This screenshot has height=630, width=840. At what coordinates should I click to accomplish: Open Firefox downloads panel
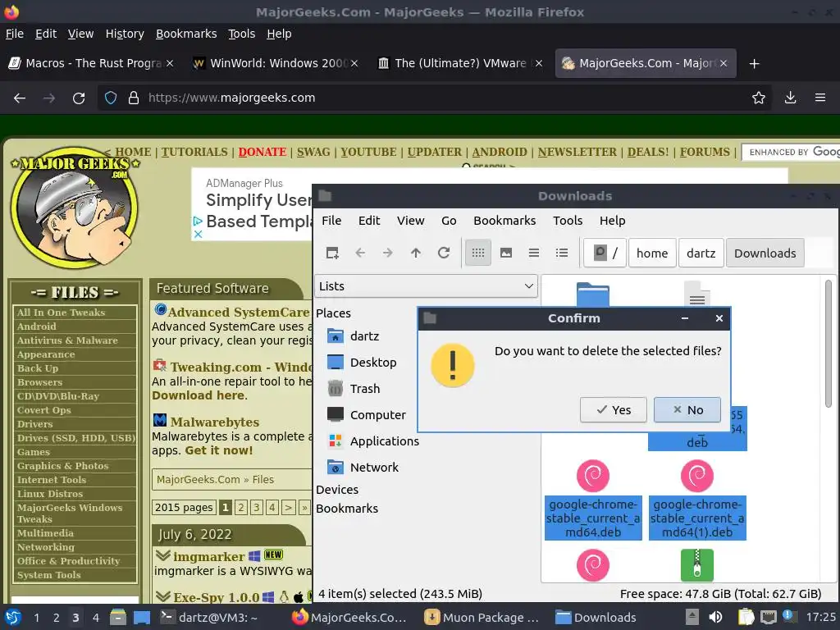[x=790, y=98]
